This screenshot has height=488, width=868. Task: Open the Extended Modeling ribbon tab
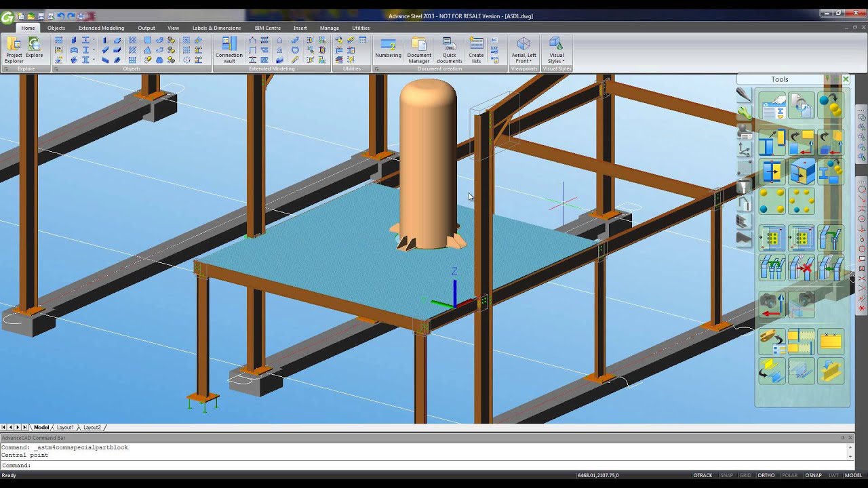pyautogui.click(x=101, y=28)
